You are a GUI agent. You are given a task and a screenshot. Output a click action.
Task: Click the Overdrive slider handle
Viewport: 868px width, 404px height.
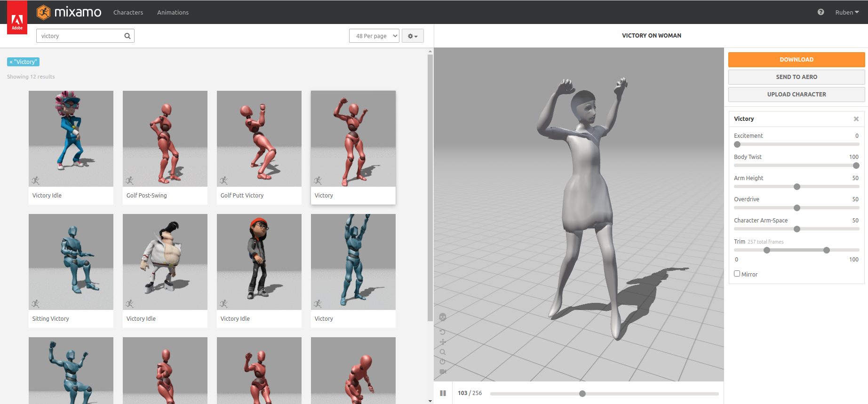[797, 208]
